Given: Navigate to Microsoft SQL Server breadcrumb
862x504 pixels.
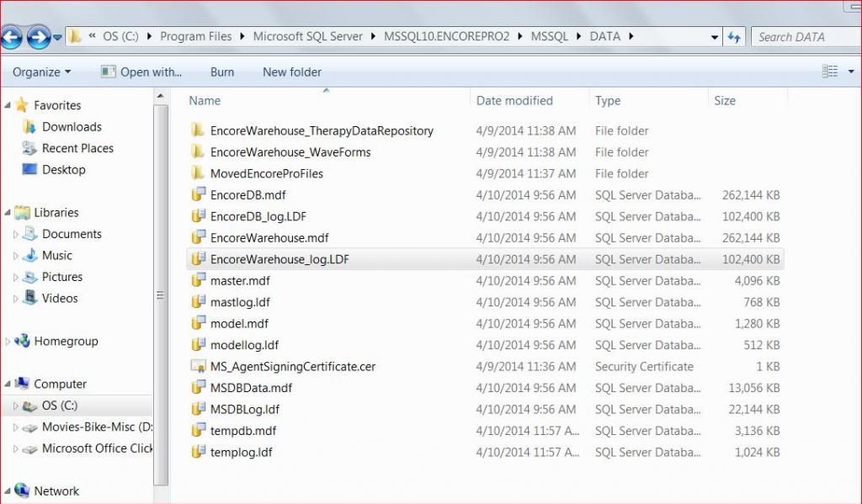Looking at the screenshot, I should coord(307,37).
